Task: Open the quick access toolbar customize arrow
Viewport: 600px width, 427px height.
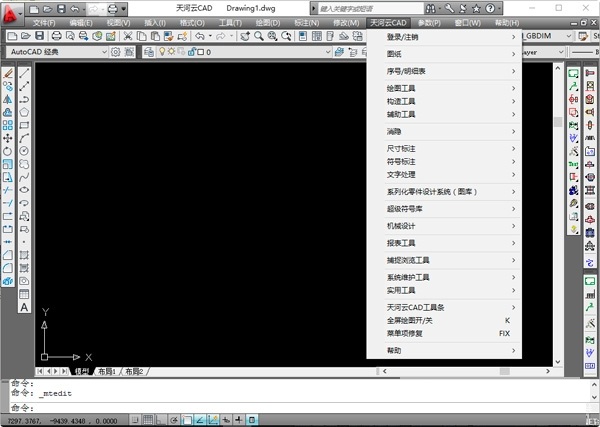Action: pyautogui.click(x=124, y=8)
